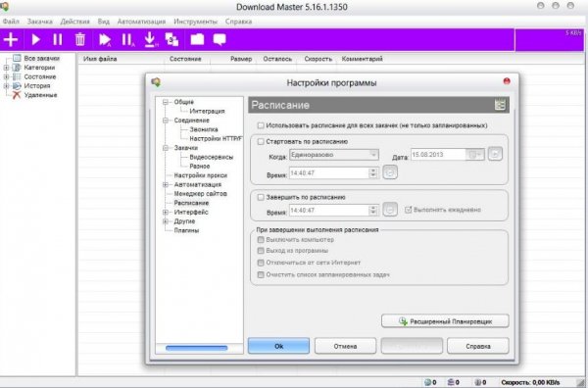Enable Стартовать по расписанию checkbox
The image size is (588, 388).
tap(261, 142)
